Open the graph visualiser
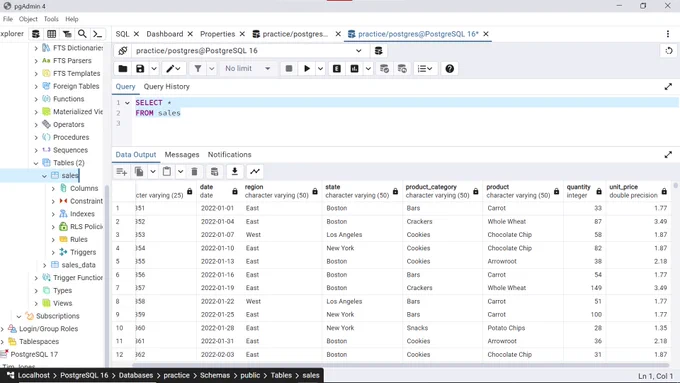 255,172
